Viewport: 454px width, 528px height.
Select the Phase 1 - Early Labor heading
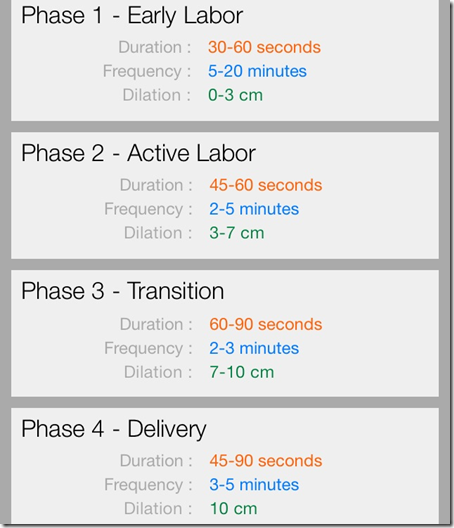[x=132, y=16]
